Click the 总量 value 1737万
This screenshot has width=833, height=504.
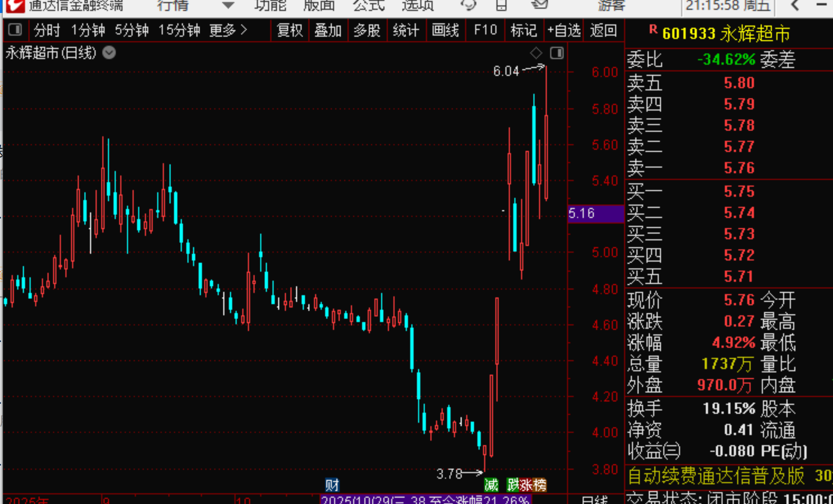pyautogui.click(x=727, y=364)
